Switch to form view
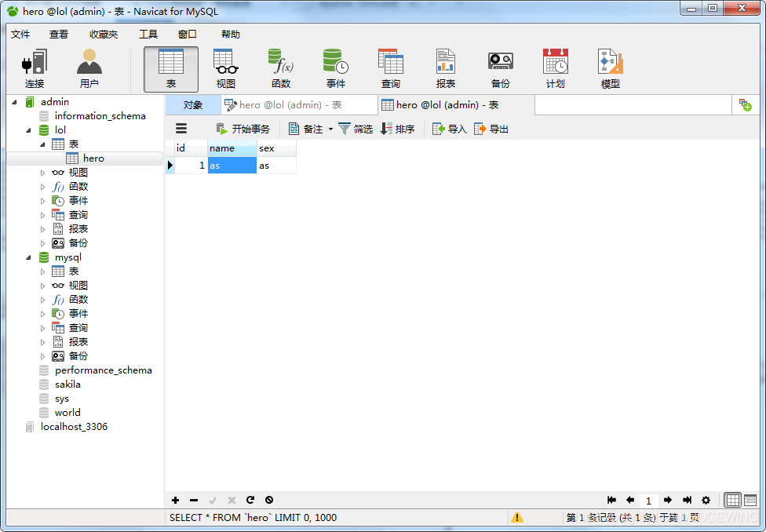The image size is (766, 532). coord(750,500)
